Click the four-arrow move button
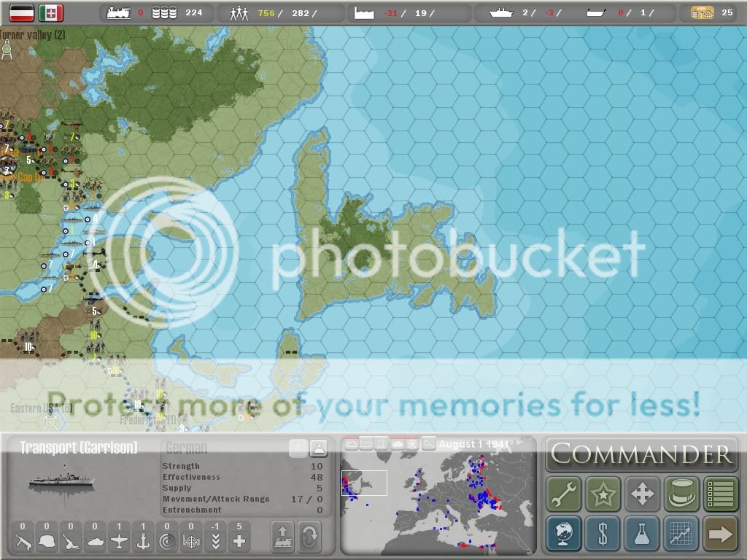Screen dimensions: 747x560 click(x=642, y=494)
